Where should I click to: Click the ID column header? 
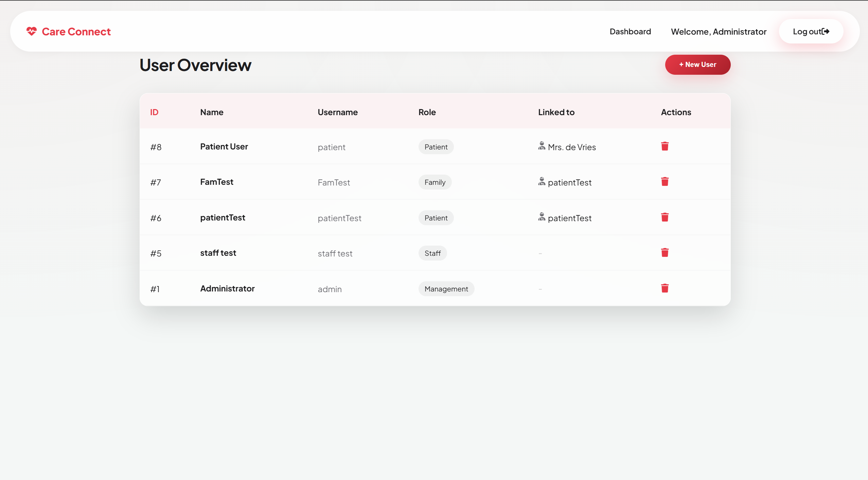point(154,112)
